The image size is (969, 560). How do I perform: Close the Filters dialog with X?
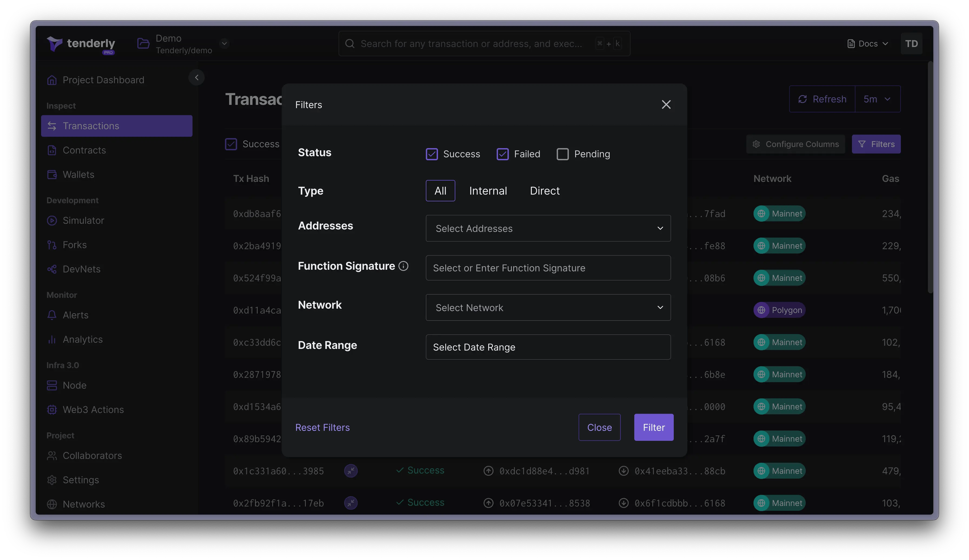(666, 105)
